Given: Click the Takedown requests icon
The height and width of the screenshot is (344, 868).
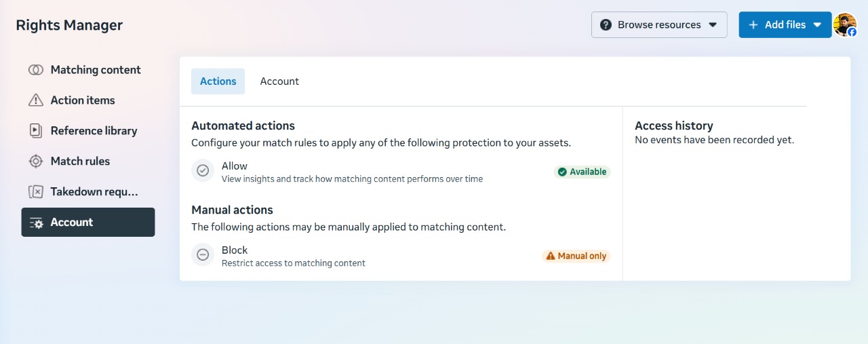Looking at the screenshot, I should point(36,192).
